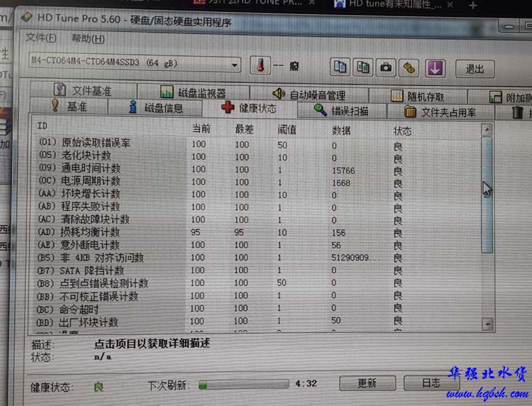Click the data value 15766
Viewport: 532px width, 406px height.
(x=343, y=170)
